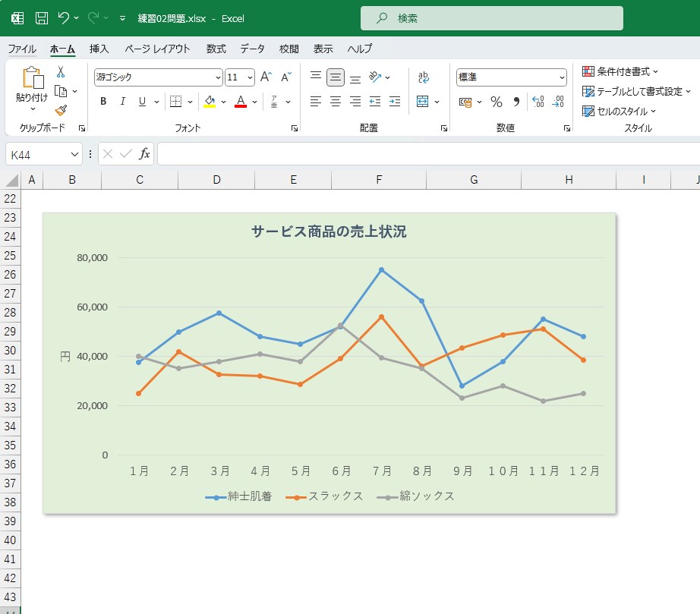Click the Increase Decimal icon

538,102
